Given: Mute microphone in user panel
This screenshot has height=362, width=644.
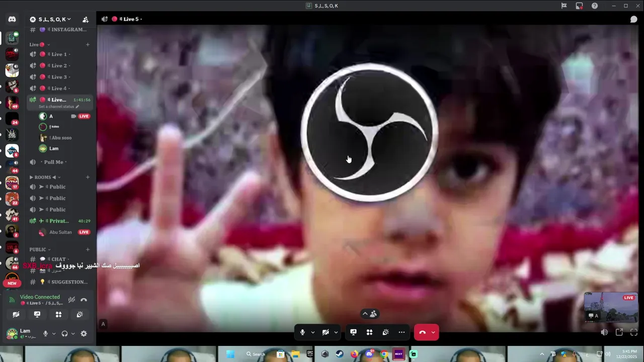Looking at the screenshot, I should click(x=45, y=333).
